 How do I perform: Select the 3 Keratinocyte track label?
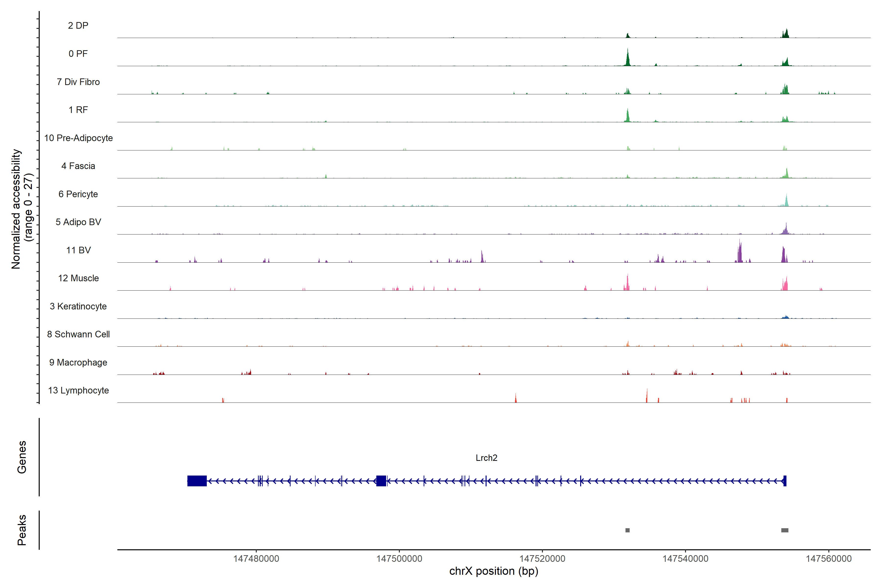[x=78, y=306]
